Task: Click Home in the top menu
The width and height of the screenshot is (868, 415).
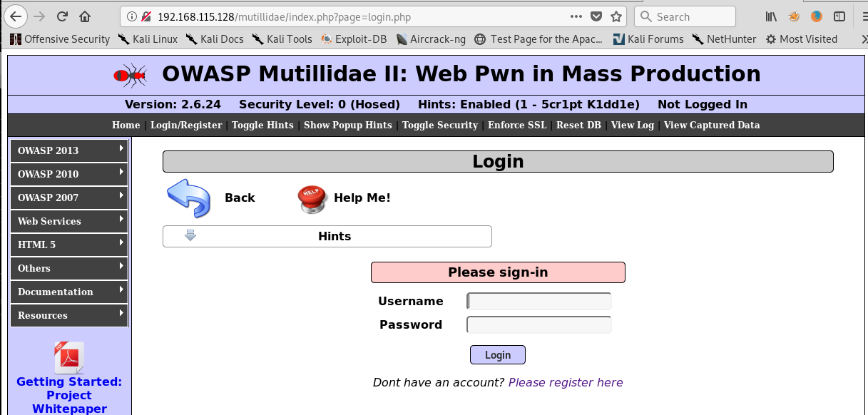Action: pyautogui.click(x=126, y=125)
